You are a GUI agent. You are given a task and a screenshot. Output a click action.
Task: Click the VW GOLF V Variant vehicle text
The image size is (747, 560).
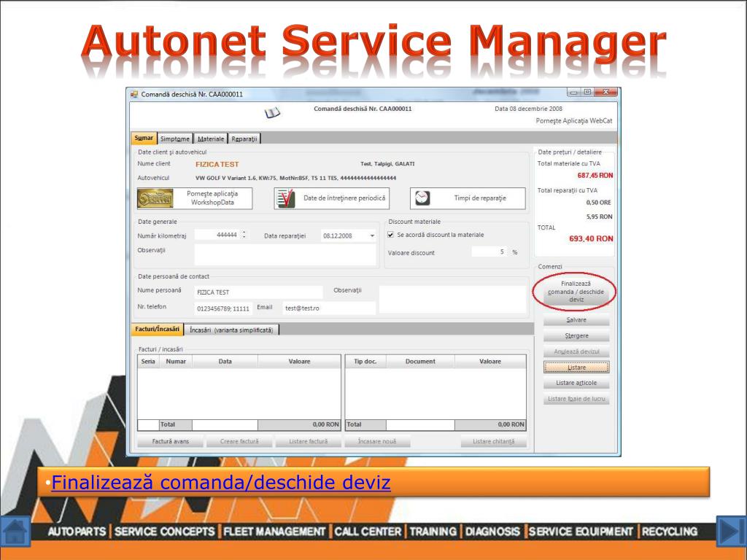click(295, 178)
